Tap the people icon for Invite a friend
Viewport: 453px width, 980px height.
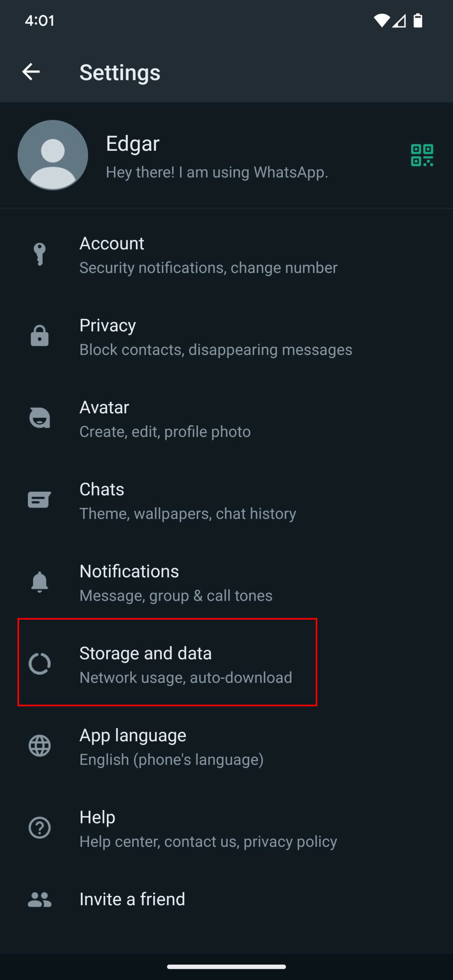click(x=39, y=899)
